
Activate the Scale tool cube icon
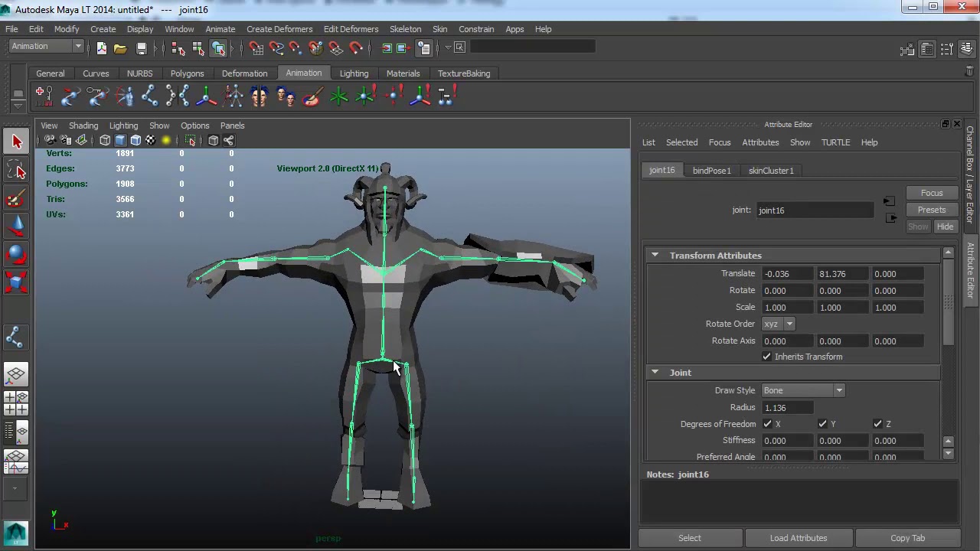pos(16,283)
